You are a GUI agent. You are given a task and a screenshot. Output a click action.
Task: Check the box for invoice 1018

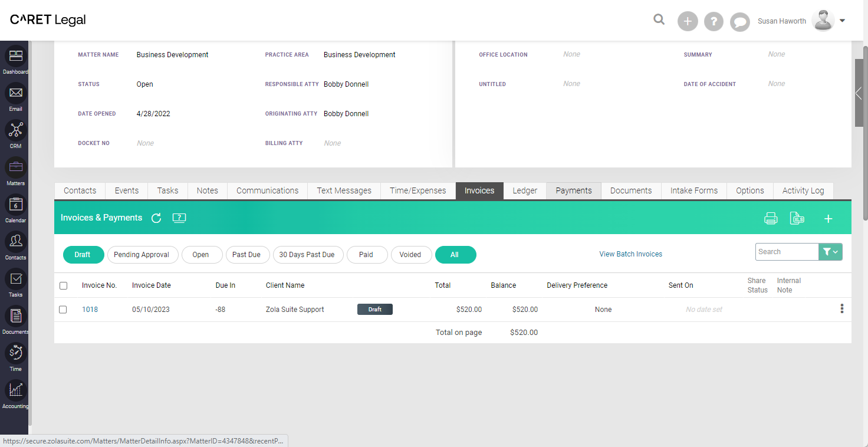[x=63, y=310]
